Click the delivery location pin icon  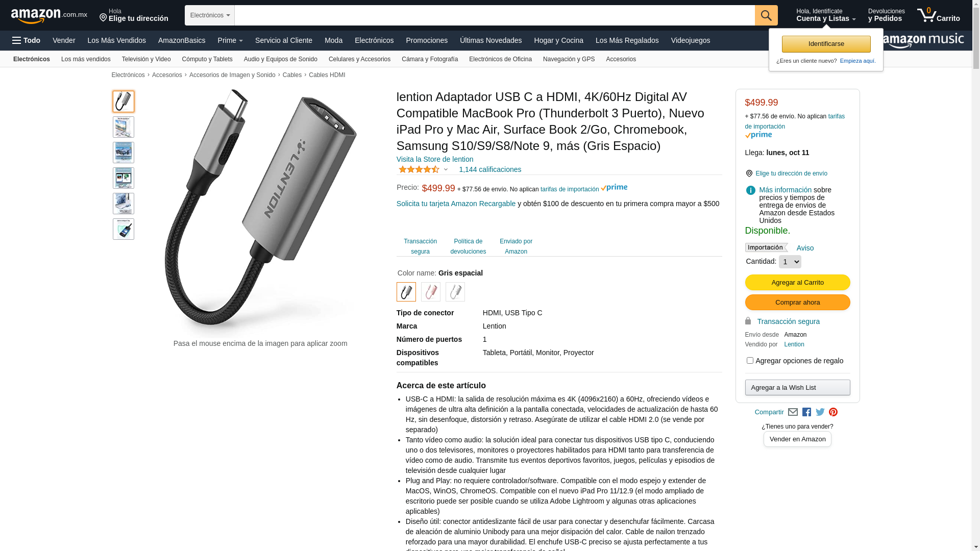(103, 18)
